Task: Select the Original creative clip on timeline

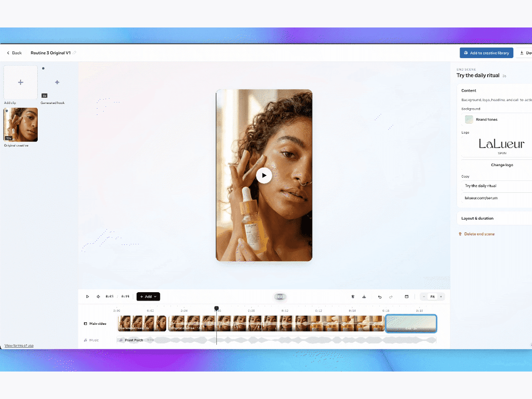Action: click(276, 324)
